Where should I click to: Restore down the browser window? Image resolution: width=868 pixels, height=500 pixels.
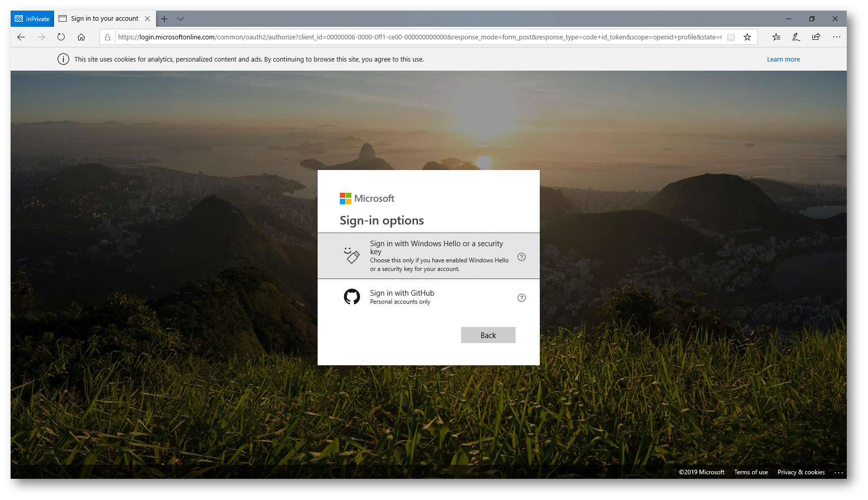point(812,19)
